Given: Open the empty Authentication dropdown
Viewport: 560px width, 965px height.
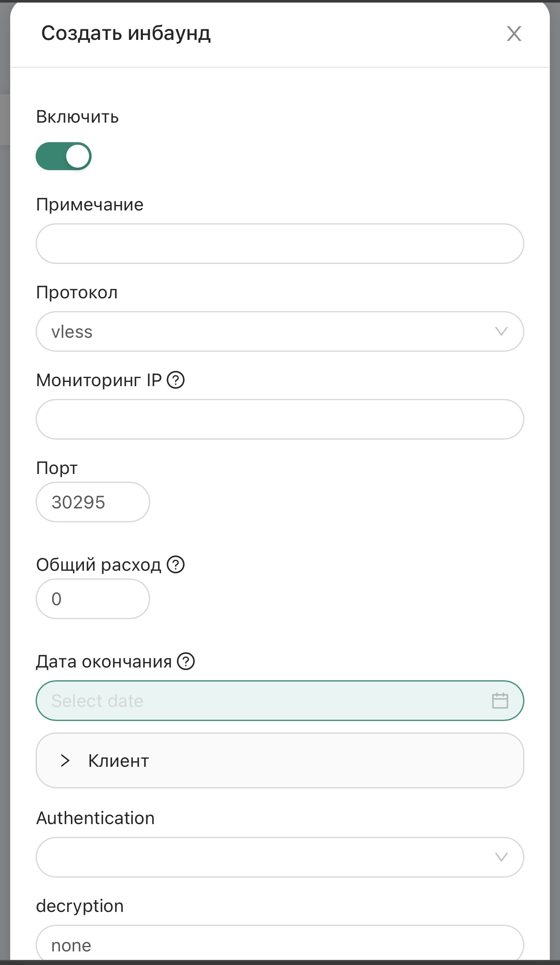Looking at the screenshot, I should click(272, 857).
